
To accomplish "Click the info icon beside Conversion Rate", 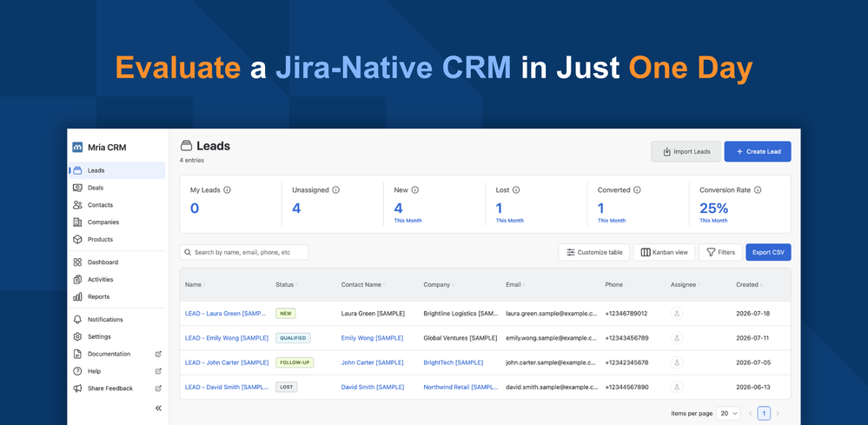I will pos(758,189).
